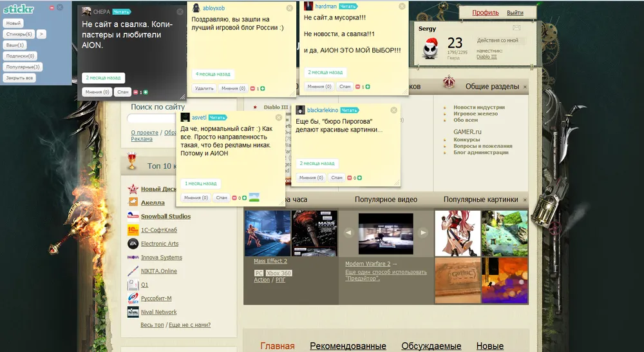644x352 pixels.
Task: Show next popular video with right arrow
Action: tap(423, 233)
